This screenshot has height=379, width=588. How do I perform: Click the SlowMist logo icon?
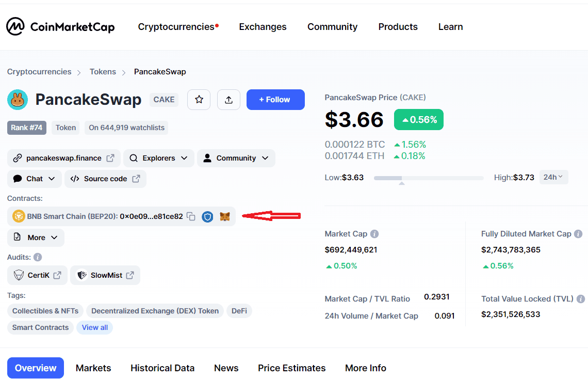[x=81, y=275]
